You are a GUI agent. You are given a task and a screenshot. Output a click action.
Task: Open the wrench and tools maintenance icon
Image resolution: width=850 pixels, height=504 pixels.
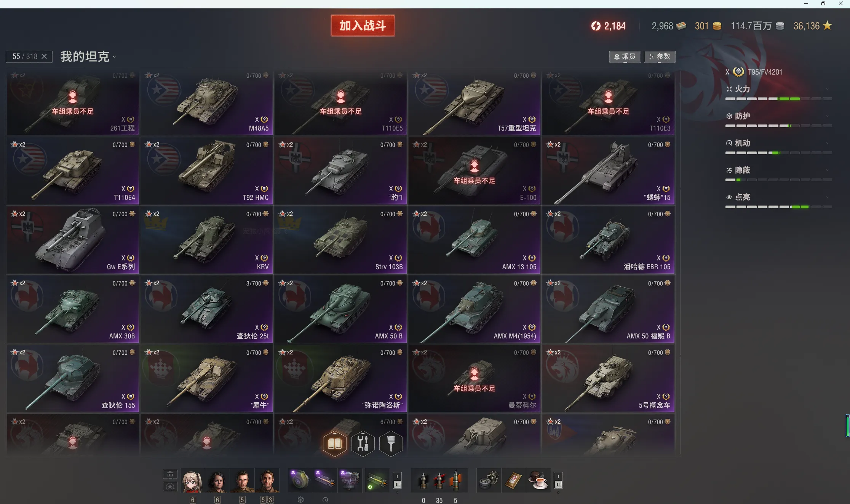click(x=363, y=443)
